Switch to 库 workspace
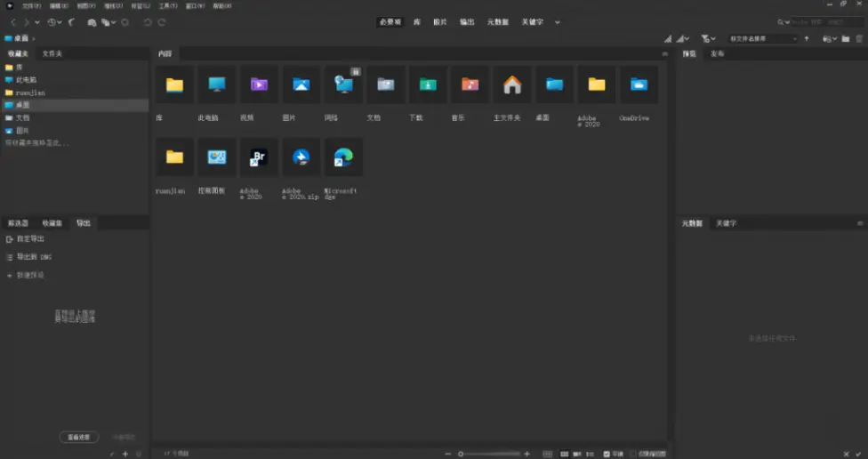The height and width of the screenshot is (459, 868). 417,22
